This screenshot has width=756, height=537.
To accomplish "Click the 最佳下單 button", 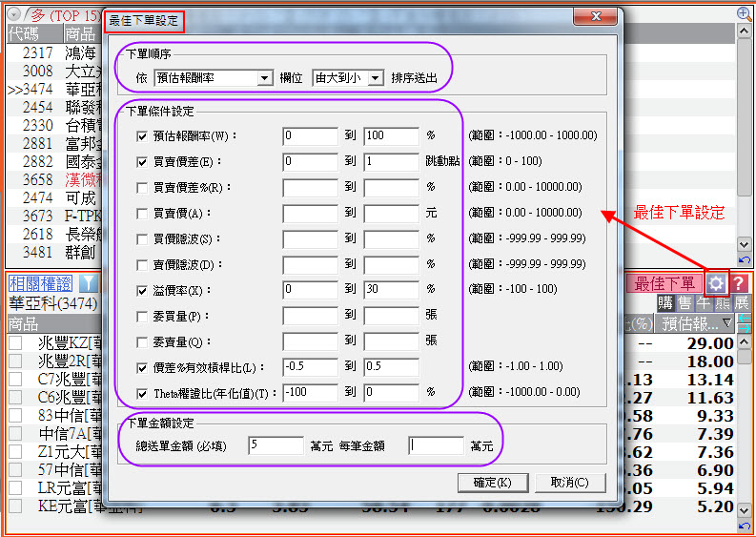I will (x=664, y=283).
